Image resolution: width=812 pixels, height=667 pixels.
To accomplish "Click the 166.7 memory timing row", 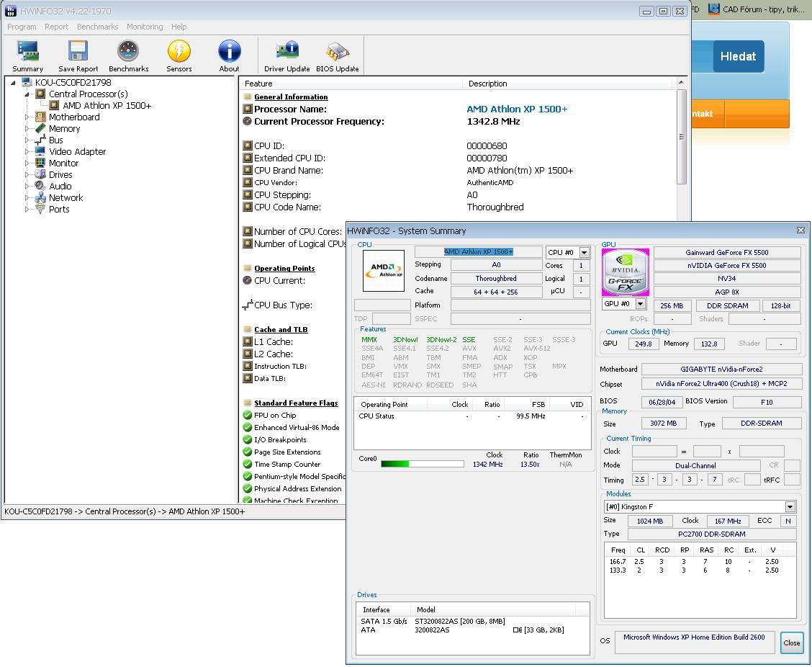I will (700, 561).
